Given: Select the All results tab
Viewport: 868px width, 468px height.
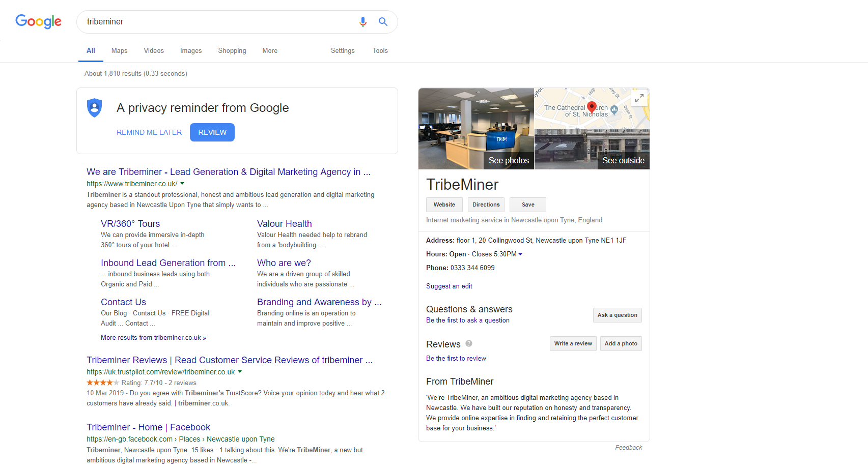Looking at the screenshot, I should click(x=91, y=51).
